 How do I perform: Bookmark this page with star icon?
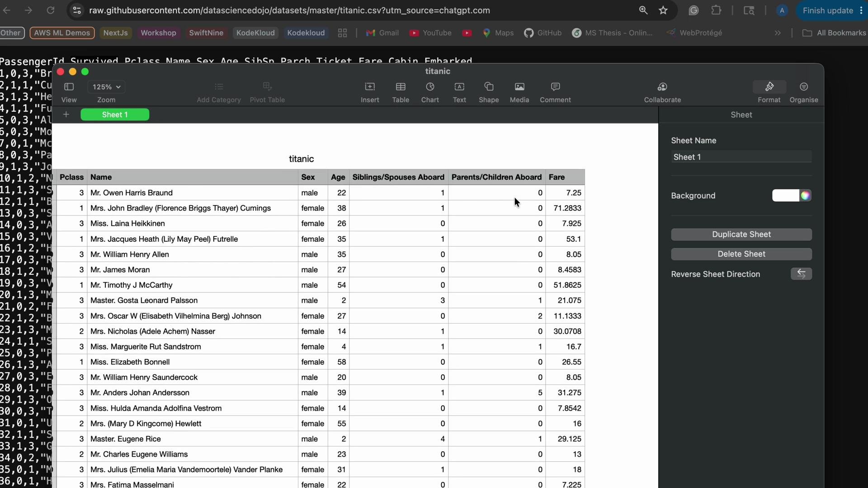coord(663,10)
